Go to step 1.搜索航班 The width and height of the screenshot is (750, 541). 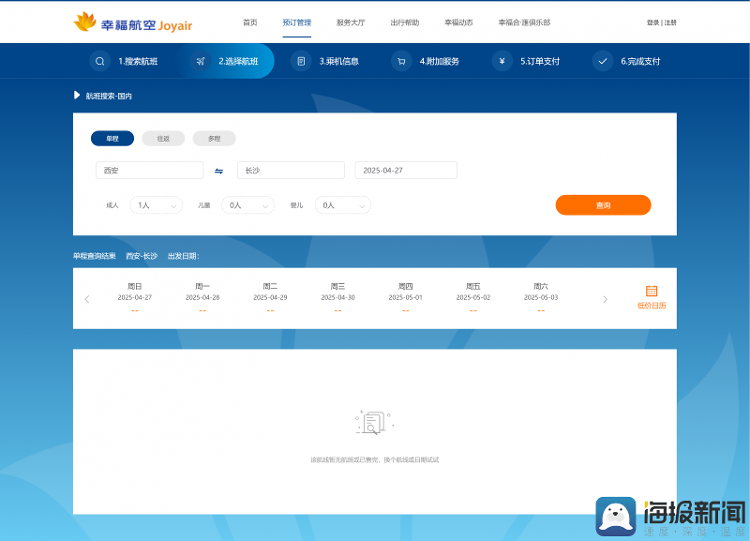coord(138,61)
